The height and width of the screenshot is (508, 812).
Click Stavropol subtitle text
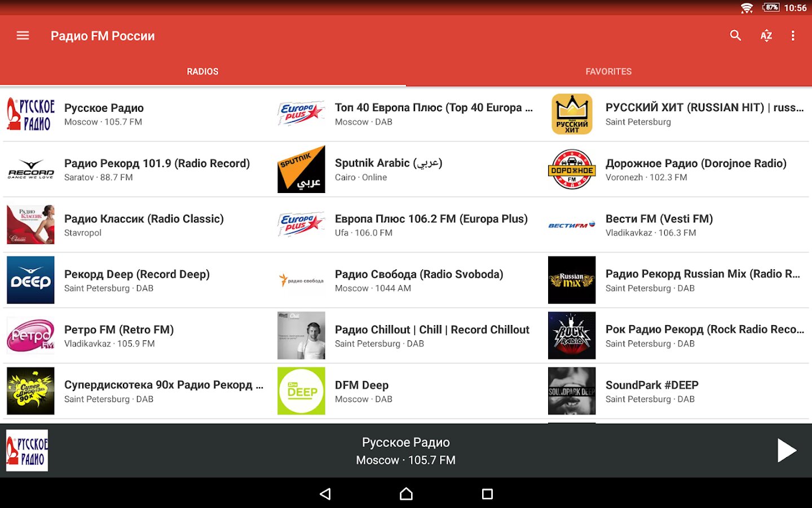pos(83,233)
